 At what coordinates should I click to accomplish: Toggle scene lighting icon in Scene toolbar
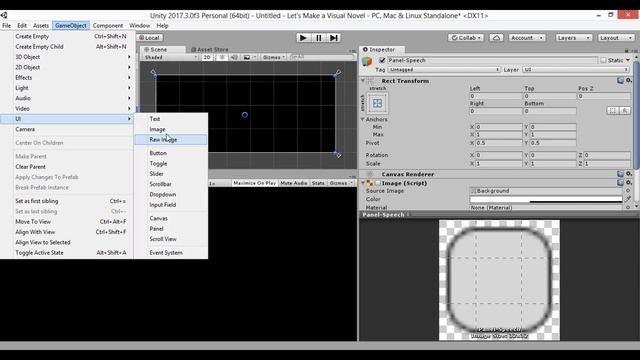(222, 57)
